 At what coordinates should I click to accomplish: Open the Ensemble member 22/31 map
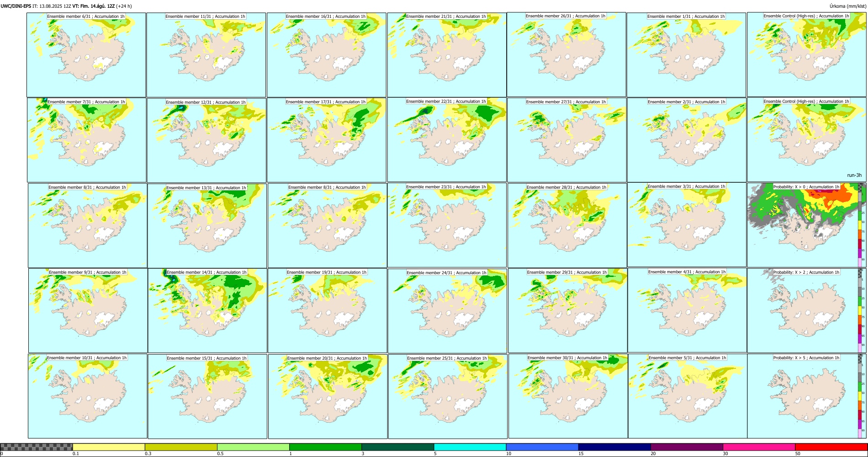[447, 140]
